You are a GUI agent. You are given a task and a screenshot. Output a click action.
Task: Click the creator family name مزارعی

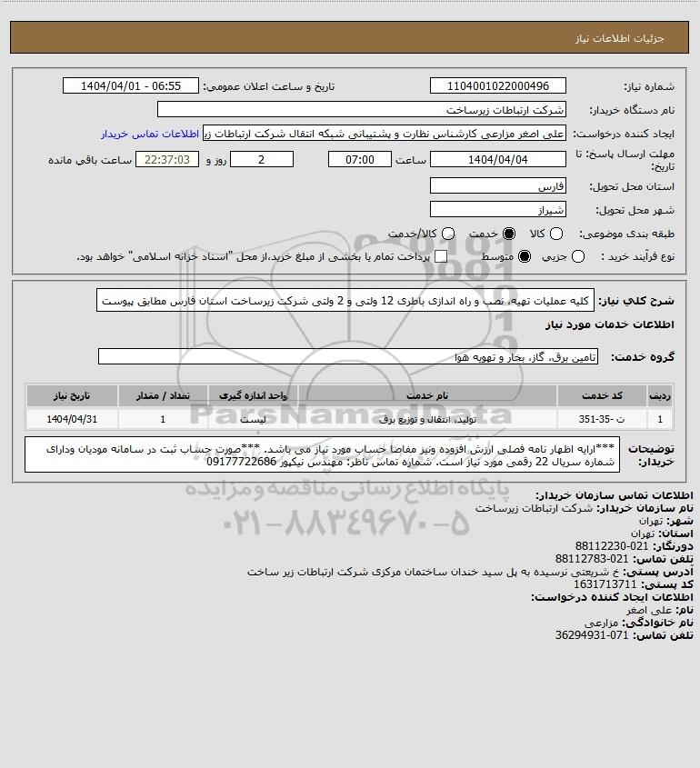[601, 623]
